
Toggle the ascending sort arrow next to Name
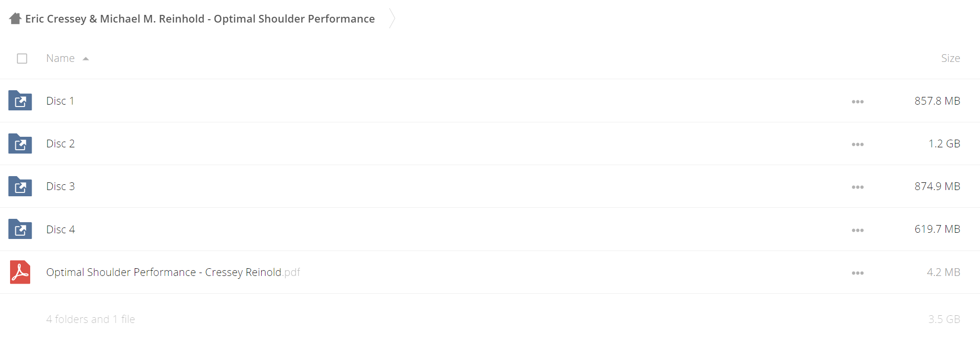click(x=86, y=59)
